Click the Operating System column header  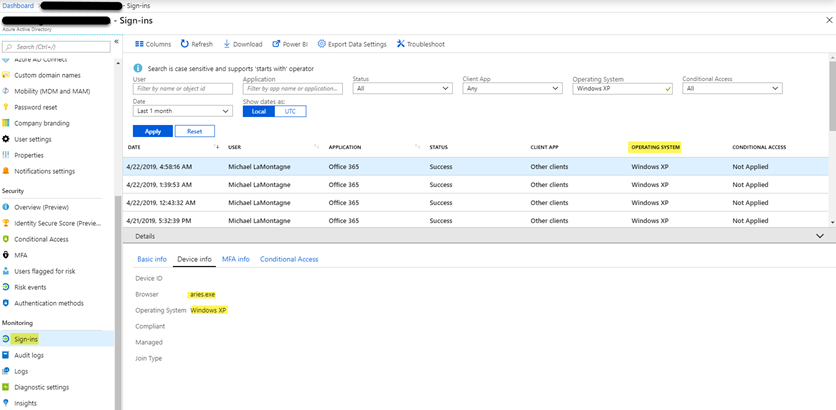[x=655, y=147]
